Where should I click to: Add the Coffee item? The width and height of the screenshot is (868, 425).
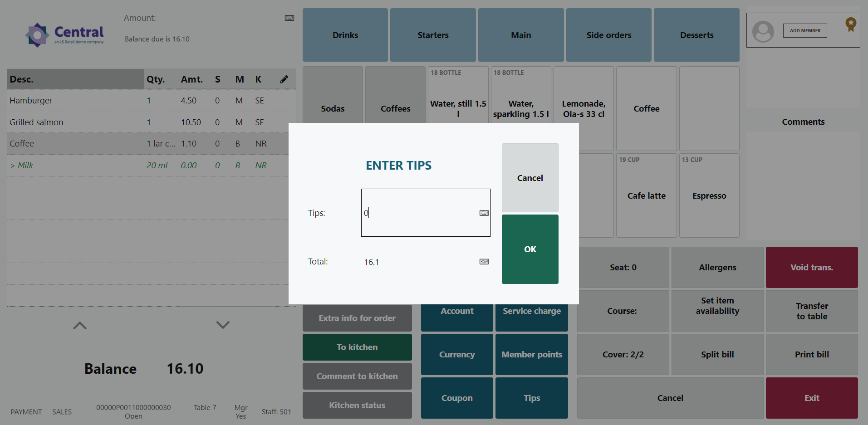[647, 108]
